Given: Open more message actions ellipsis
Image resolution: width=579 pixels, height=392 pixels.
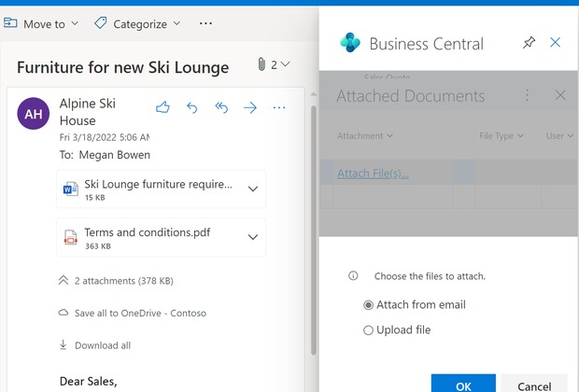Looking at the screenshot, I should 279,107.
